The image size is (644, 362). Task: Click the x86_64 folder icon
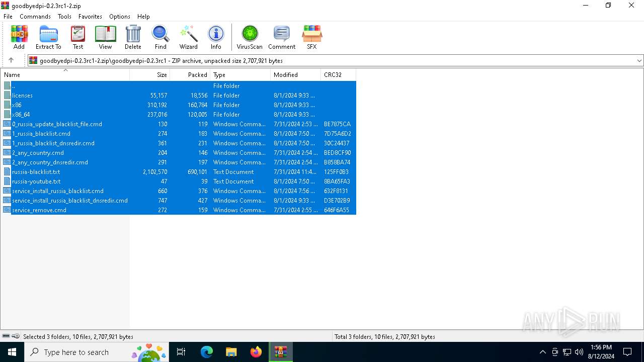coord(7,115)
